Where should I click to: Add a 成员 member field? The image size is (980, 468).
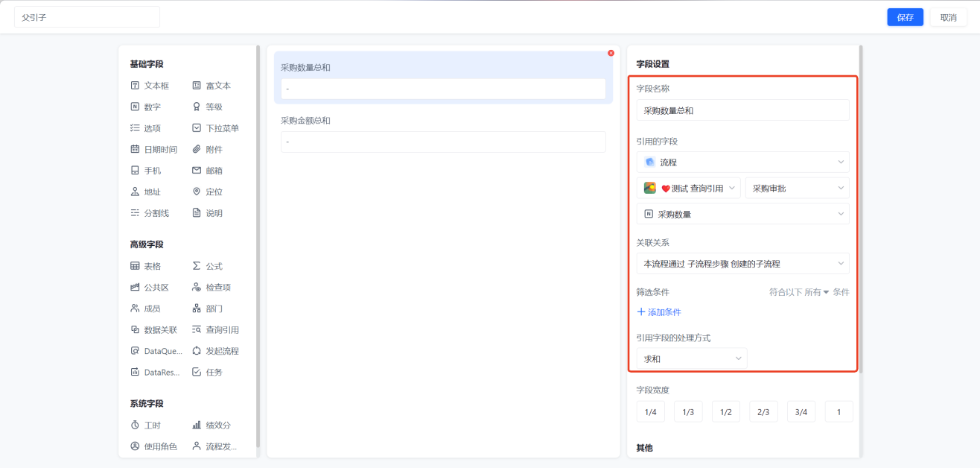pyautogui.click(x=146, y=309)
